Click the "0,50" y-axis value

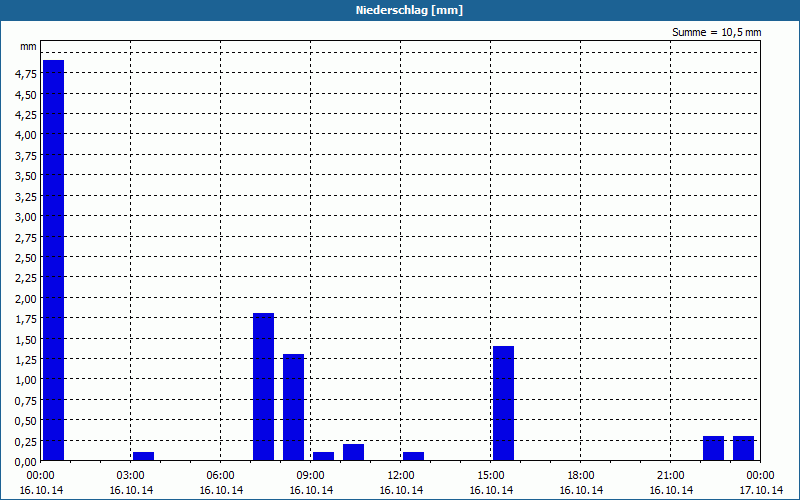[26, 421]
